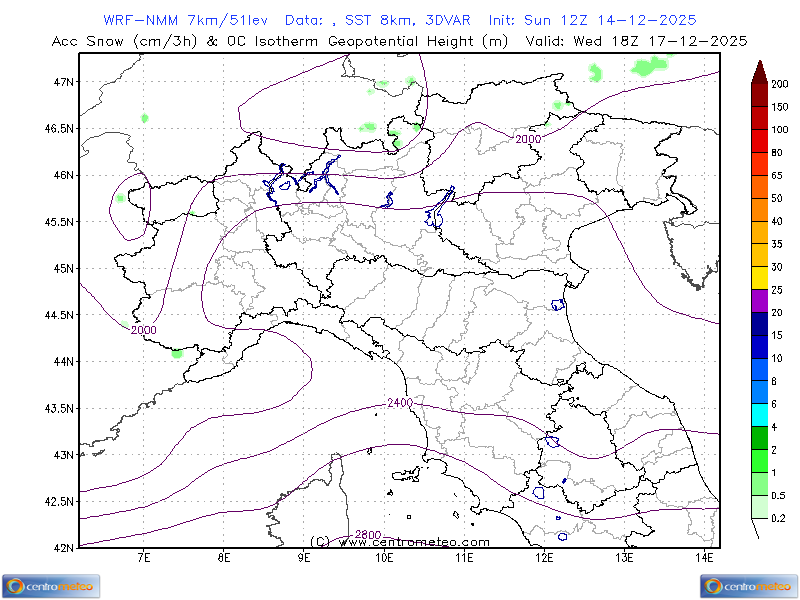The height and width of the screenshot is (600, 800).
Task: Click the 2400 contour line label
Action: click(x=399, y=403)
